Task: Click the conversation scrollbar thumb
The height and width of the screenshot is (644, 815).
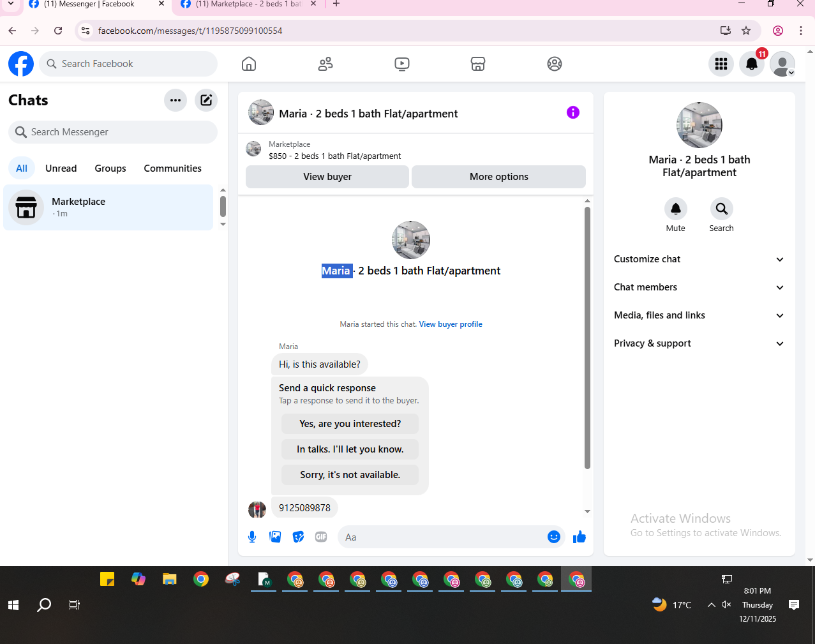Action: [x=587, y=338]
